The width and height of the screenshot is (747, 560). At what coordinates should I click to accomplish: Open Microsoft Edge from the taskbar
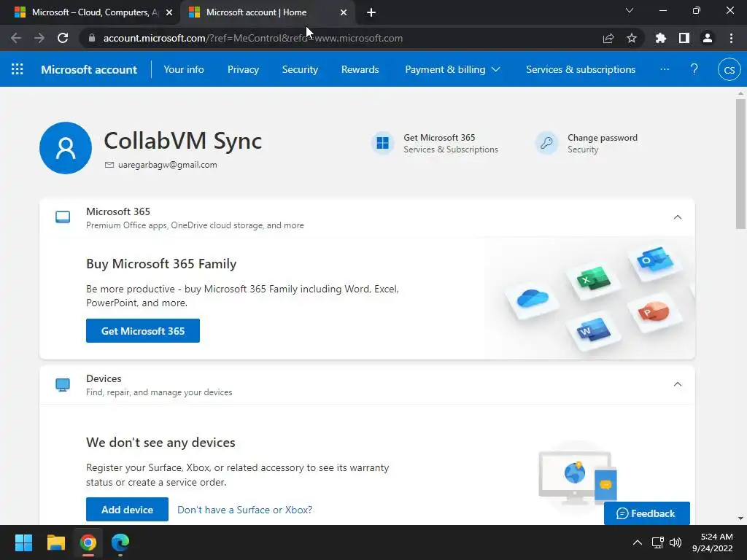tap(120, 542)
